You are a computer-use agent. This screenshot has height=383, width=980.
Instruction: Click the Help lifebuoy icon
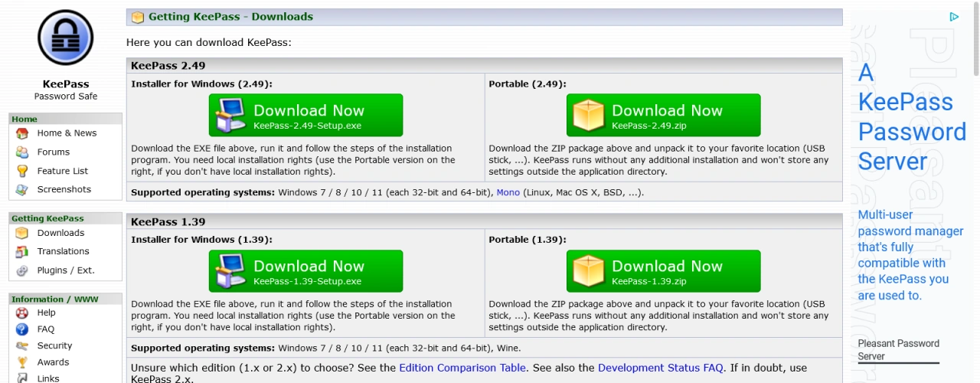22,313
